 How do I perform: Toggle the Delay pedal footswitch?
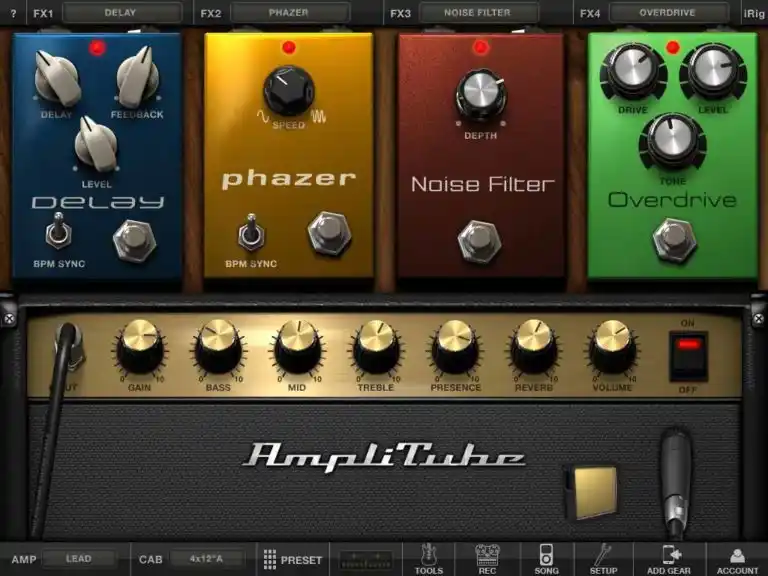tap(135, 240)
